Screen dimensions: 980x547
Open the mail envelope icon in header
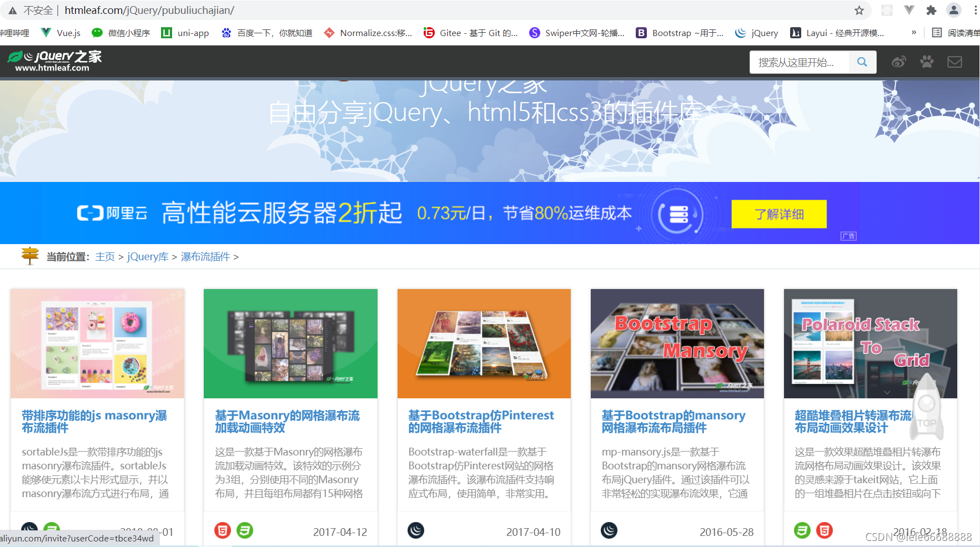(x=954, y=62)
